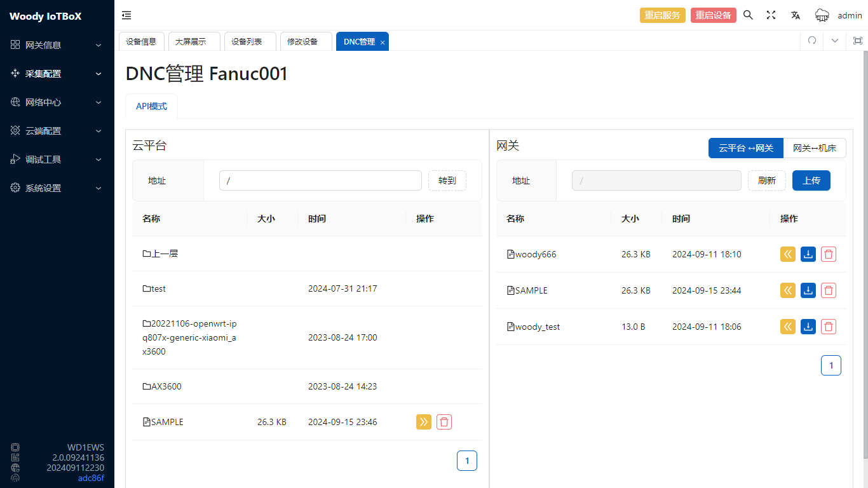Viewport: 868px width, 488px height.
Task: Click the cloud platform address input field
Action: pyautogui.click(x=320, y=180)
